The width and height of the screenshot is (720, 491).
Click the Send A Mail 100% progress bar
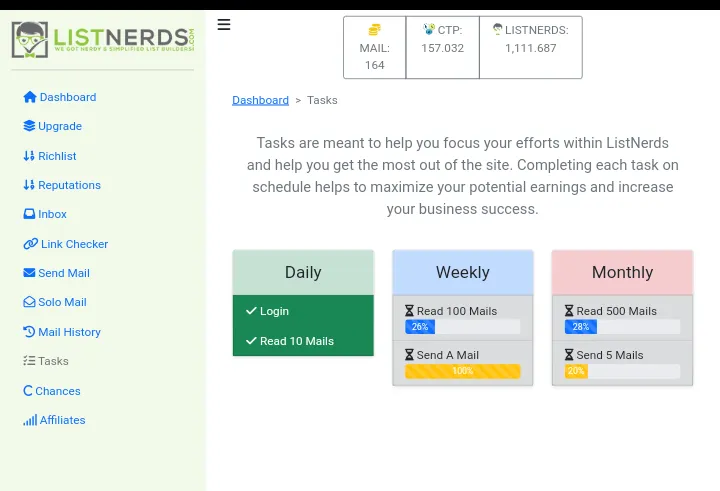462,371
